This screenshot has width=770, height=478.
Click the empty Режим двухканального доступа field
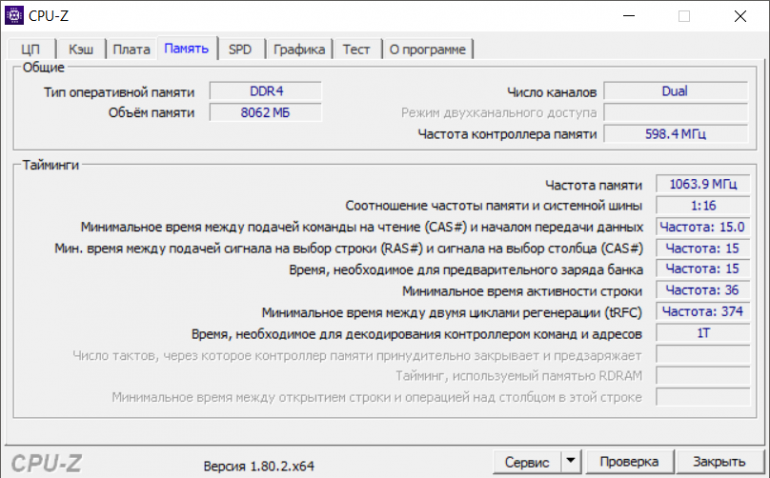676,112
